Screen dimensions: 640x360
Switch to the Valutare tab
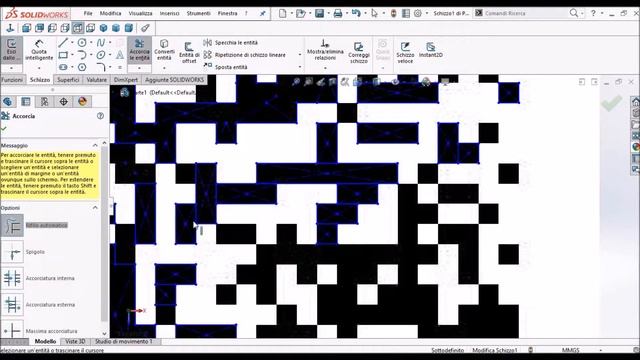96,80
